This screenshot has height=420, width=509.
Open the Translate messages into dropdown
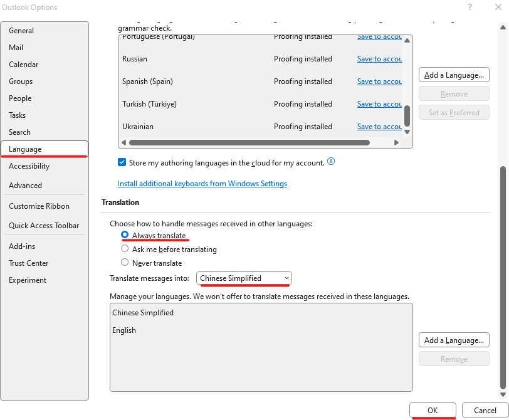coord(244,278)
